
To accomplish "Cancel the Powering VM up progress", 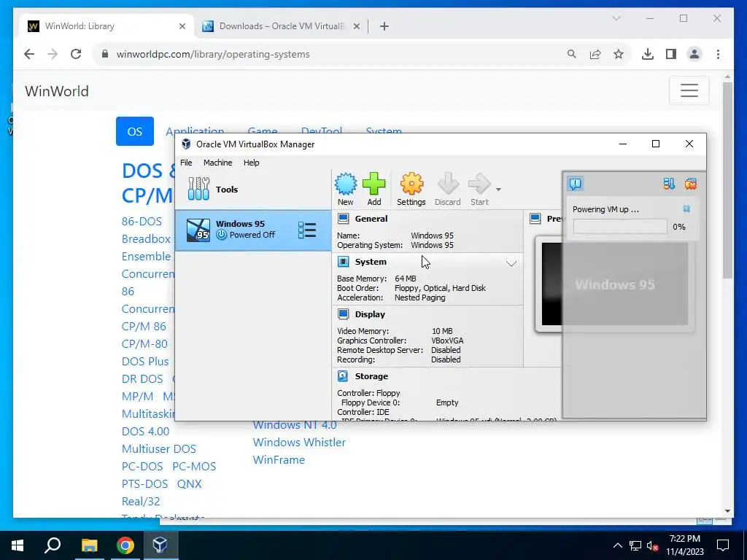I will coord(686,209).
